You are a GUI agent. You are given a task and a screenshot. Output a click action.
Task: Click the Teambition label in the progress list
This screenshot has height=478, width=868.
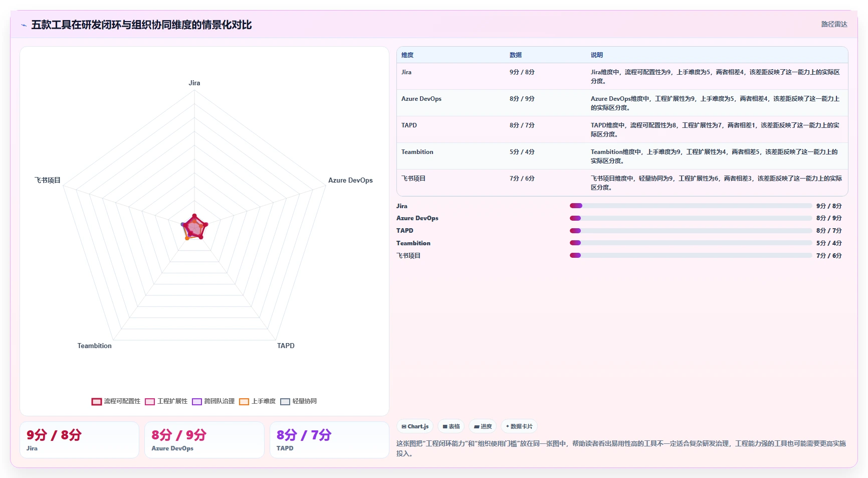pos(413,243)
